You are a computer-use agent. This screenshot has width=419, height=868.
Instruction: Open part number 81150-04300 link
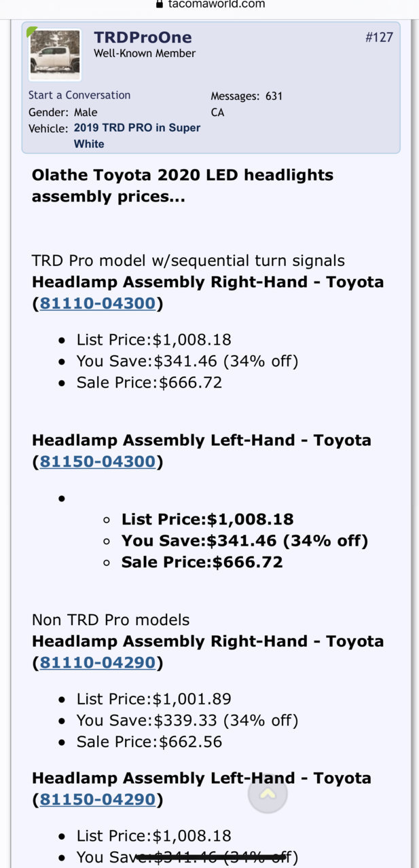coord(98,461)
